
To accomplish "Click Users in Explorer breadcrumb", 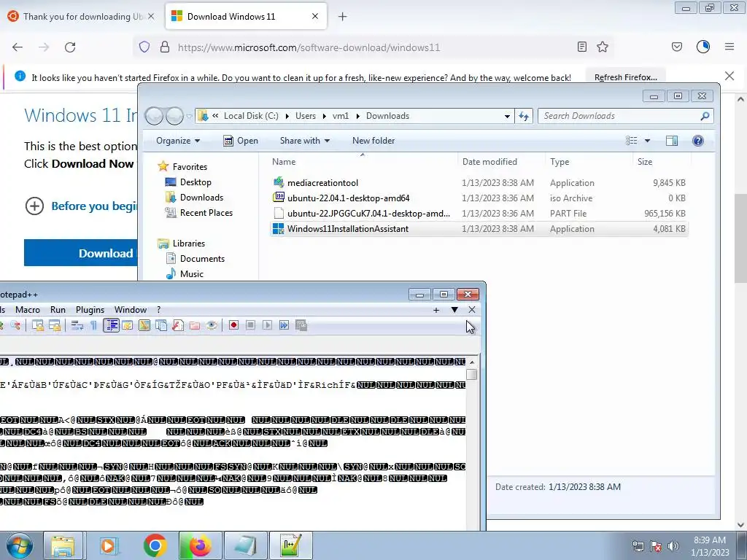I will pos(306,116).
